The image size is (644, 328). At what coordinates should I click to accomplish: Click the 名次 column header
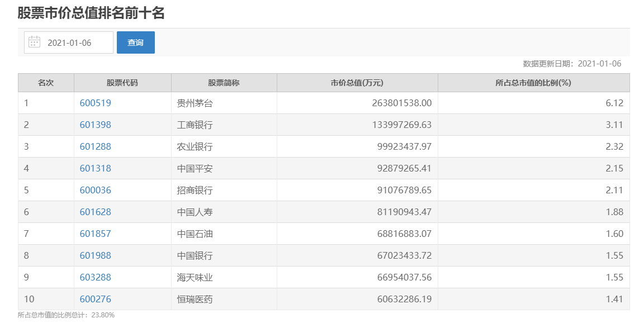[x=46, y=83]
